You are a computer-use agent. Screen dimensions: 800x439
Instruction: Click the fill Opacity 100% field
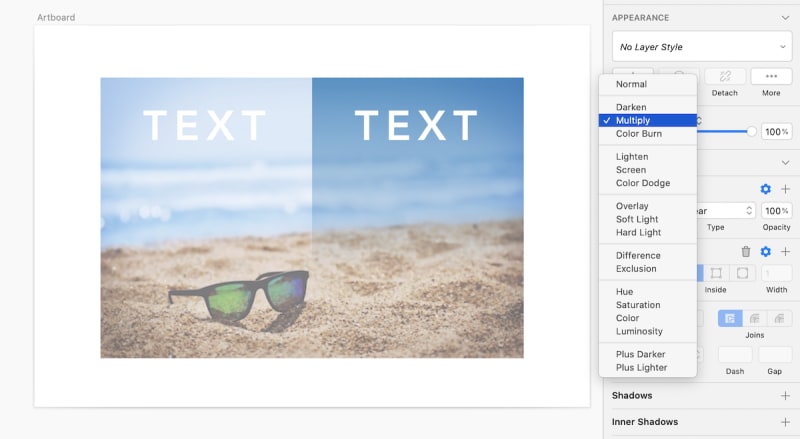[x=777, y=211]
